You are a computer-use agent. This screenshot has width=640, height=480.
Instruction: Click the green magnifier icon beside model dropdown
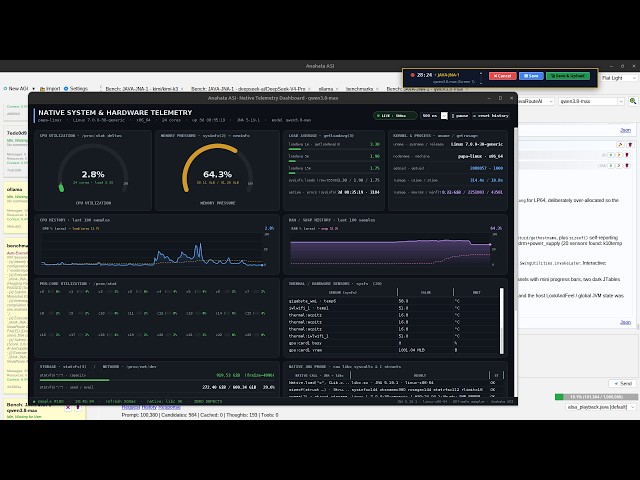633,101
